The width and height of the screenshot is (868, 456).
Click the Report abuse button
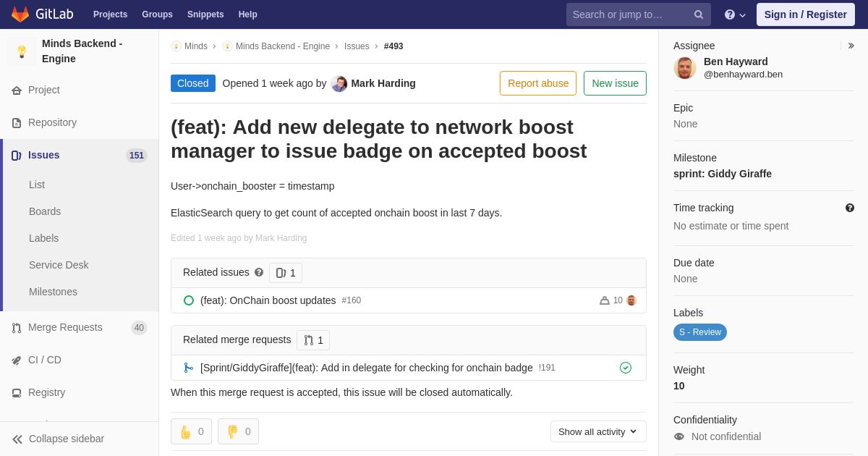click(x=538, y=83)
